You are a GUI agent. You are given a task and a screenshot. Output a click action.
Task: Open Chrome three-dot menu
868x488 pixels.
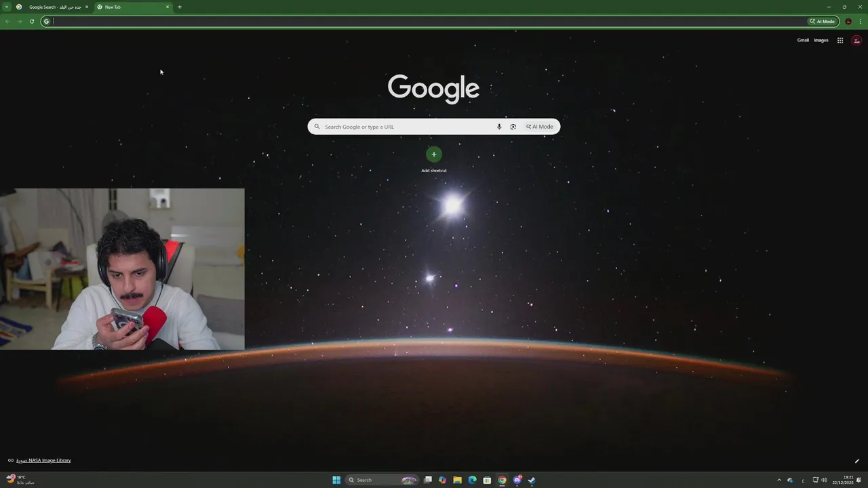861,21
